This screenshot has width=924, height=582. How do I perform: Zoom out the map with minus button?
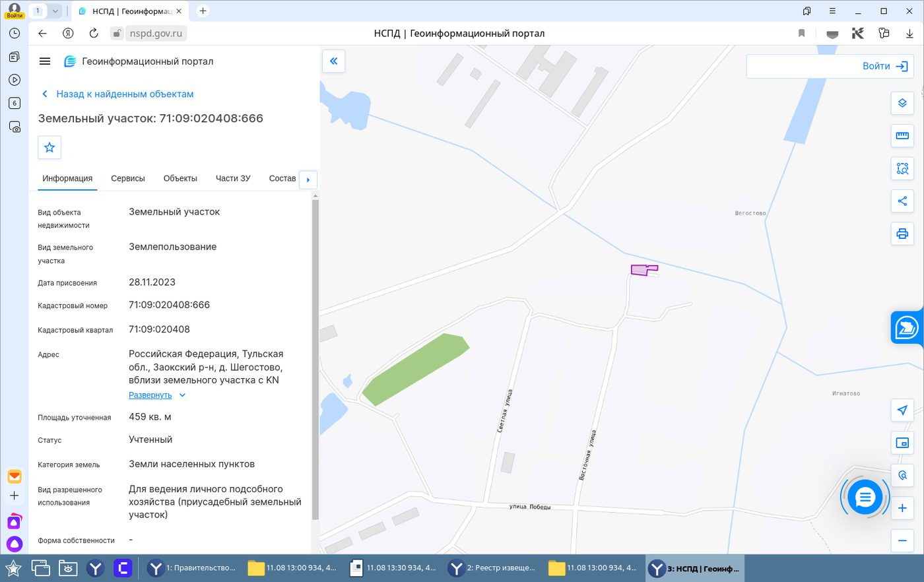pyautogui.click(x=902, y=541)
